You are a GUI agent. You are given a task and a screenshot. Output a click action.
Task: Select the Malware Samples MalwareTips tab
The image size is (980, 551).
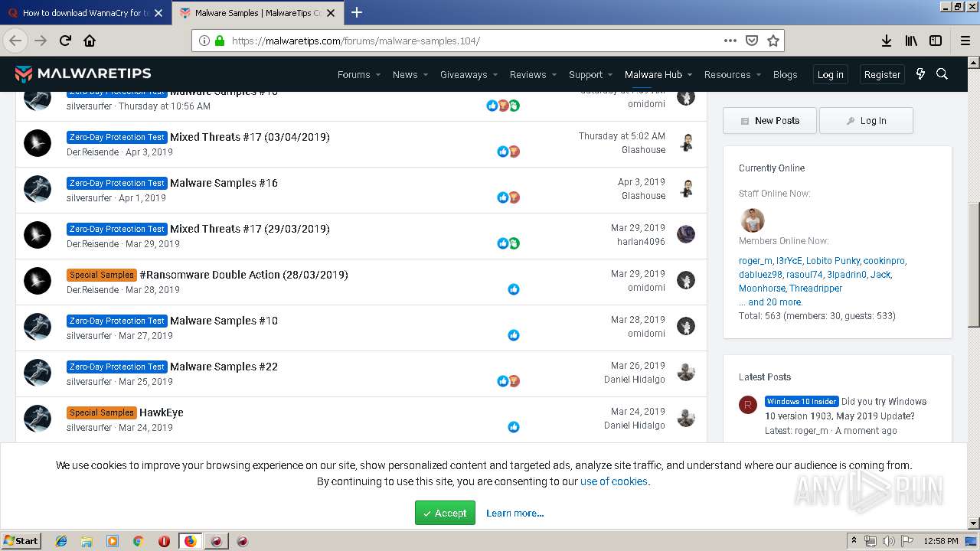click(258, 13)
